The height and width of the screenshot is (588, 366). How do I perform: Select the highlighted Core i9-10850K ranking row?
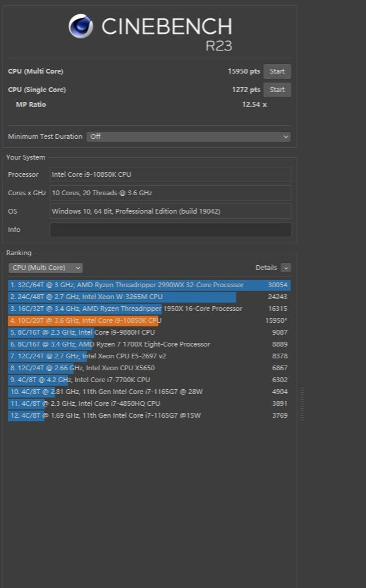tap(148, 320)
